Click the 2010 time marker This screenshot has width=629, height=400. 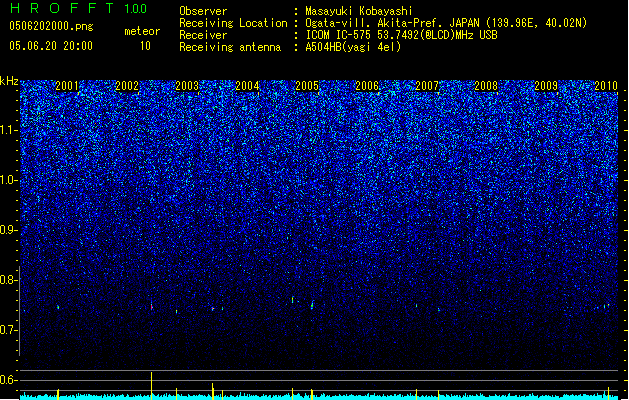(606, 86)
